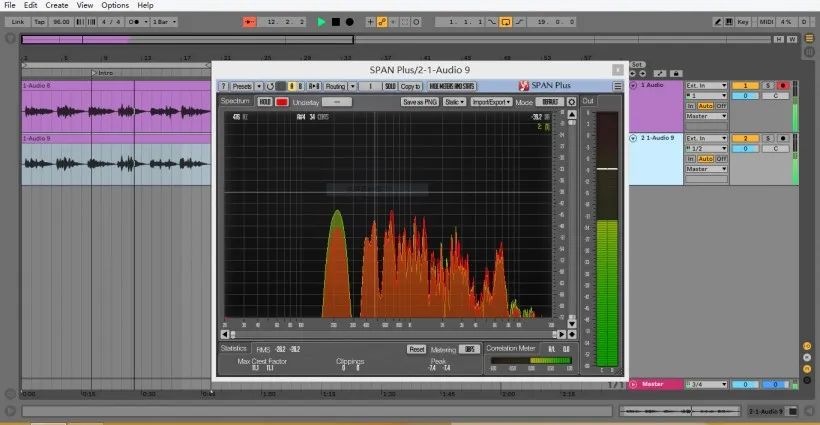The width and height of the screenshot is (820, 425).
Task: Open the Create menu
Action: 57,5
